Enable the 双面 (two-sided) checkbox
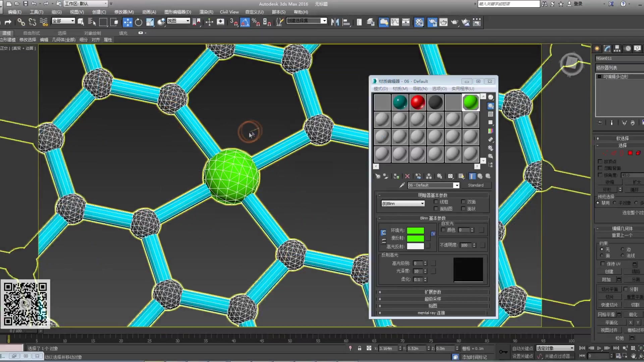 click(463, 202)
